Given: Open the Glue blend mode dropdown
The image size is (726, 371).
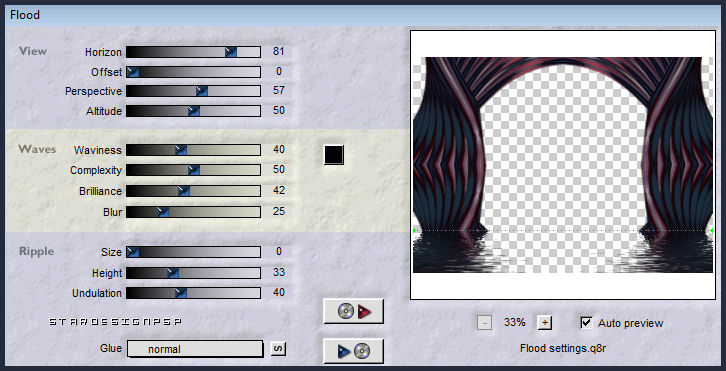Looking at the screenshot, I should click(195, 349).
